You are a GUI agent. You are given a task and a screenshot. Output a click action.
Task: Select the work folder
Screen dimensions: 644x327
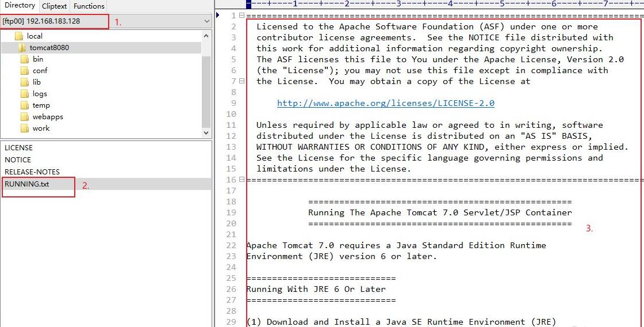pos(41,128)
